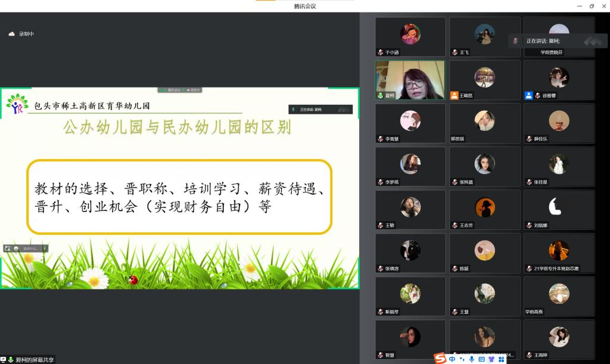Click the Sogou voice input microphone icon
The width and height of the screenshot is (610, 364).
pyautogui.click(x=472, y=359)
